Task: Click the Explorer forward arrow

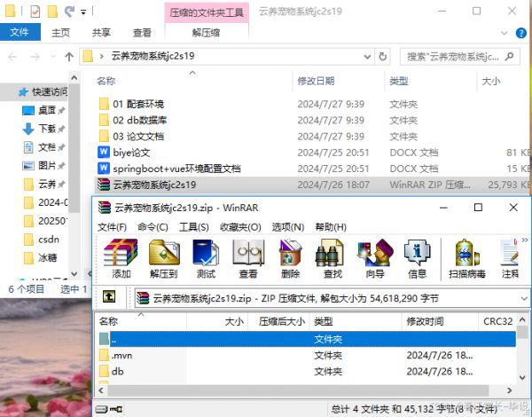Action: coord(35,57)
